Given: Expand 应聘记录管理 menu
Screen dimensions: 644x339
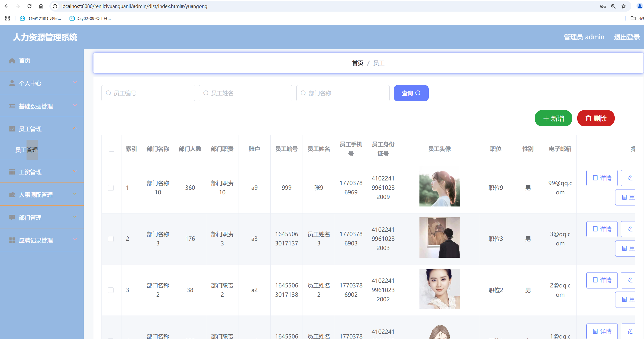Looking at the screenshot, I should coord(42,240).
